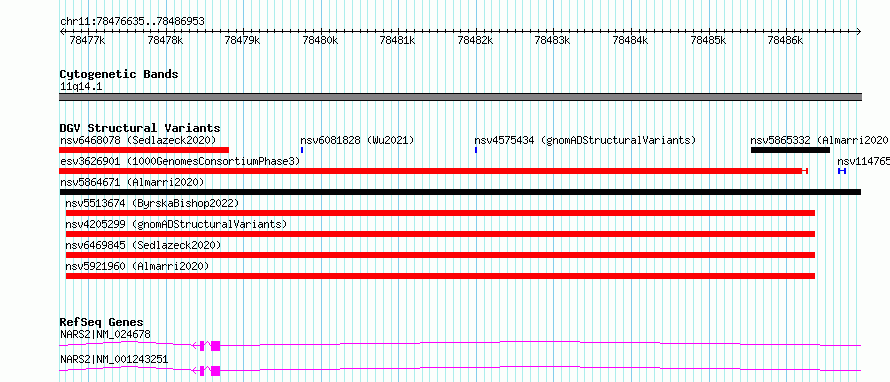Click the nsv5513674 (ByrskaBishop2022) red bar
The image size is (890, 382).
tap(440, 213)
